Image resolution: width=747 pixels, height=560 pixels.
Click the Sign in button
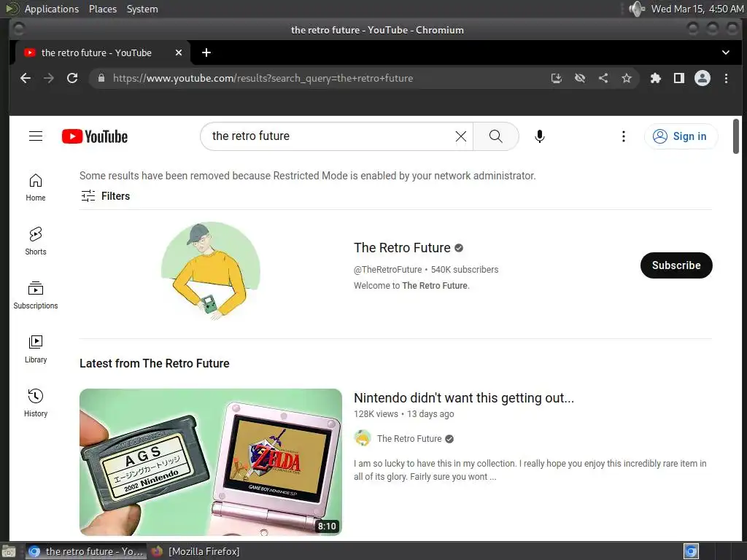(x=681, y=136)
